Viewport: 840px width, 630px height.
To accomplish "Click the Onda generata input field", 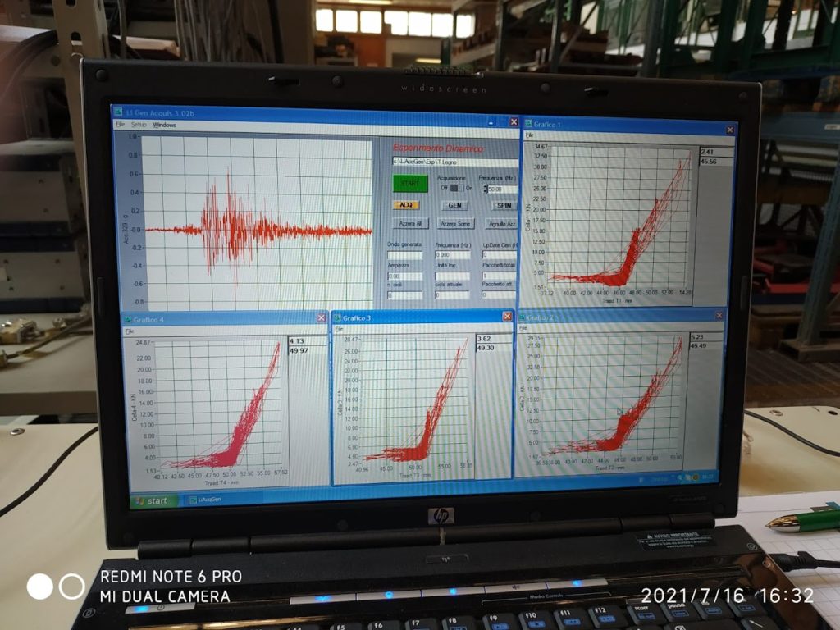I will (404, 255).
